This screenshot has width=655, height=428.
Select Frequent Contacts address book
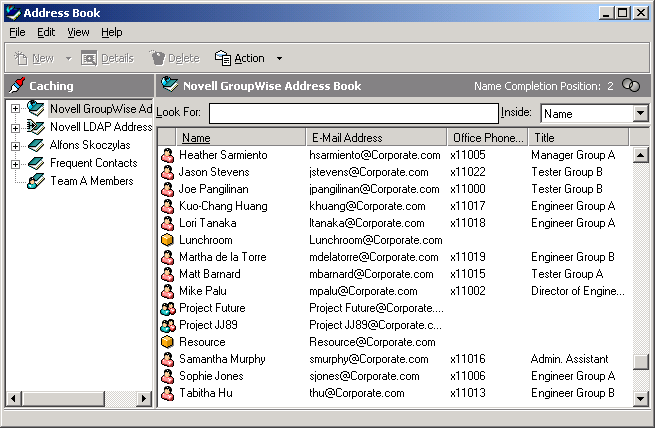tap(94, 163)
